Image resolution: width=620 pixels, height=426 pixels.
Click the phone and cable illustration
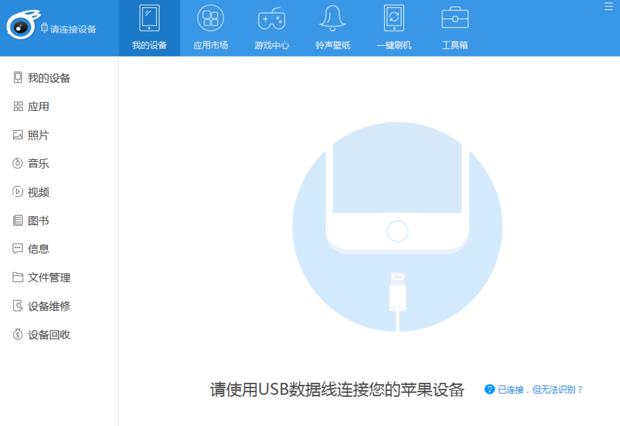coord(397,227)
